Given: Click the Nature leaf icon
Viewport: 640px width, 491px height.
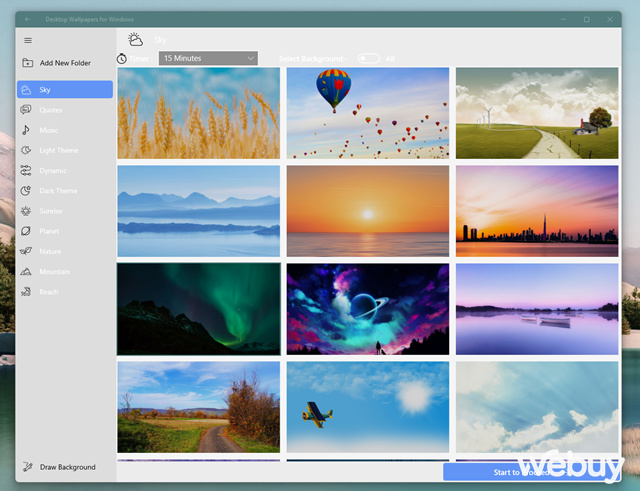Looking at the screenshot, I should click(26, 251).
